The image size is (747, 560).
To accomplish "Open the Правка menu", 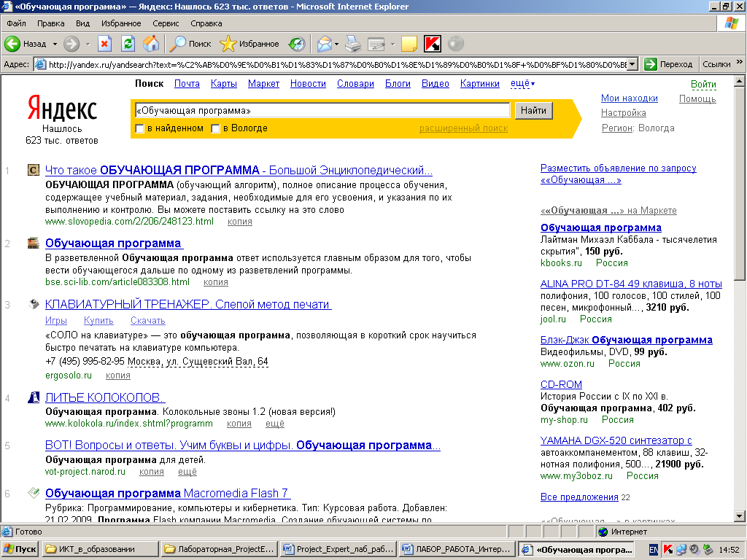I will pos(50,23).
